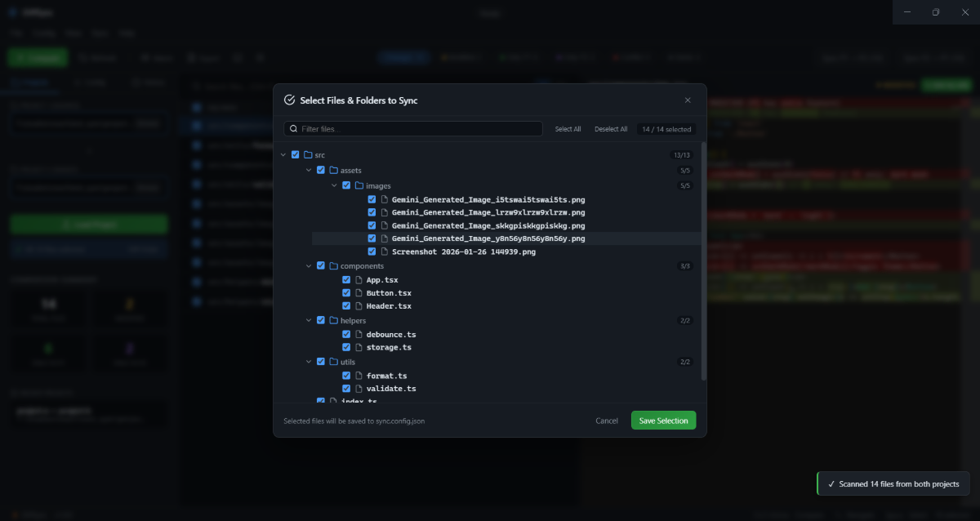
Task: Click the 2/2 count on the utils row
Action: point(684,361)
